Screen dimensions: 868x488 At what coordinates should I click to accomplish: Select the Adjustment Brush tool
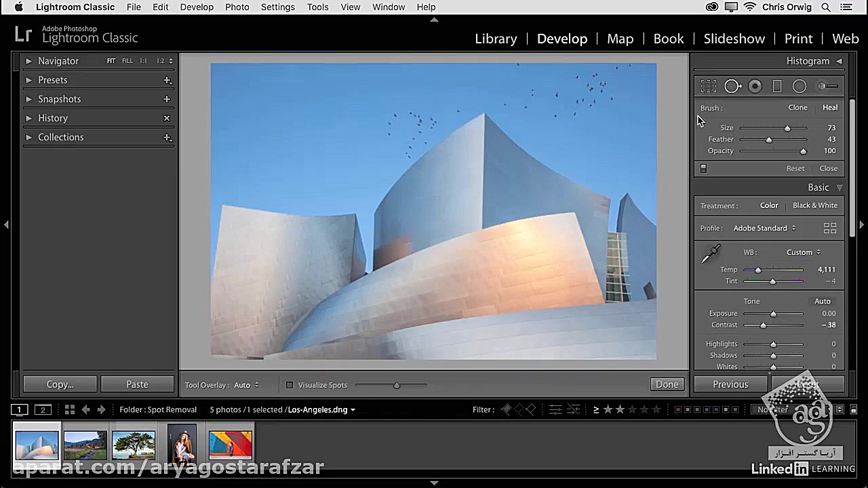(x=827, y=86)
